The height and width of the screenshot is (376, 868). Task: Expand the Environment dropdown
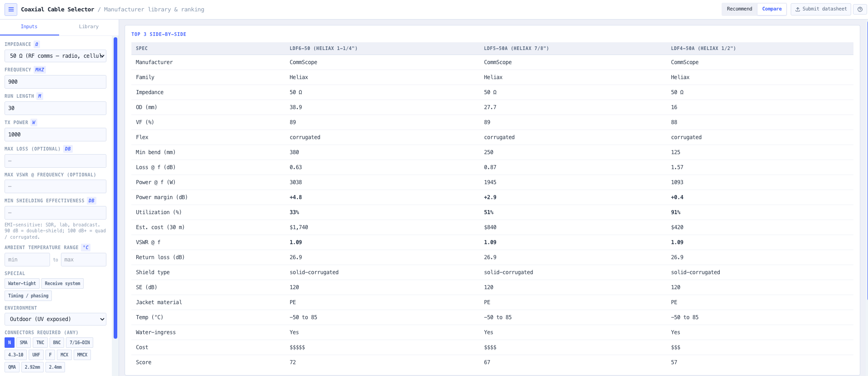[x=55, y=319]
